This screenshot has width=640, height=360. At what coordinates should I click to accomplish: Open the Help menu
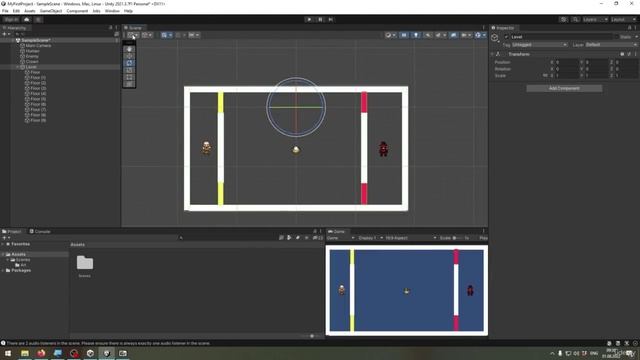128,11
